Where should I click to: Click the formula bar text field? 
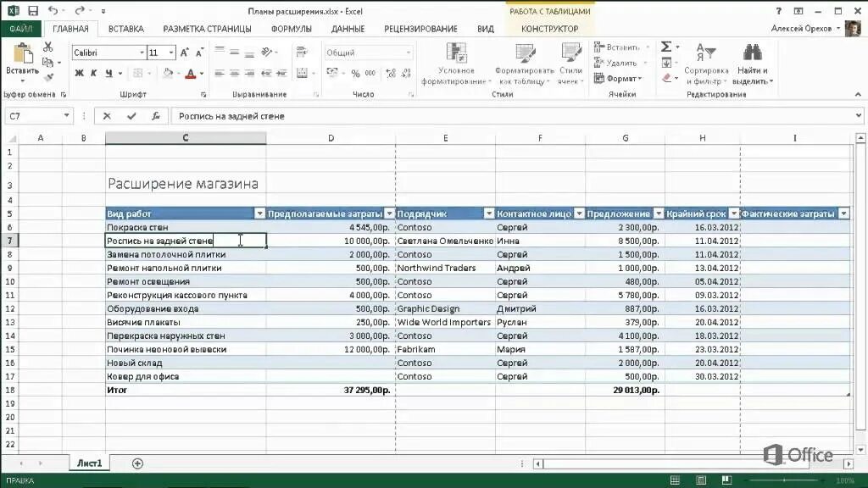[x=512, y=116]
